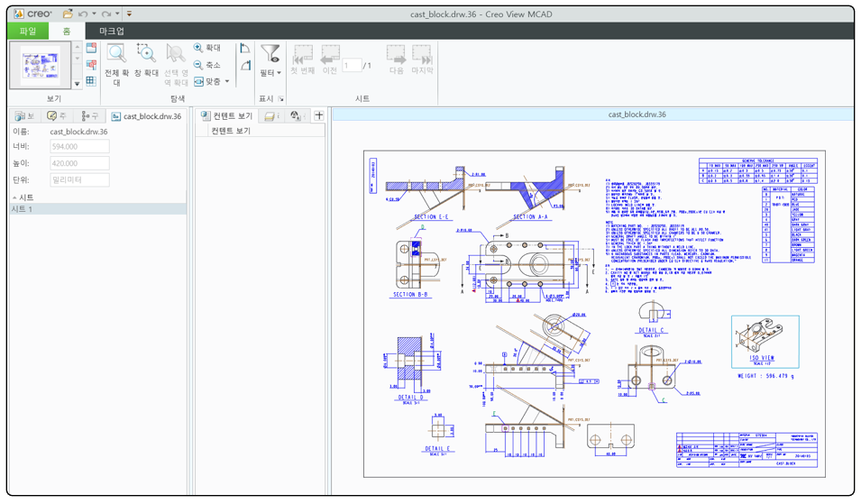Click the 축소 zoom out button
This screenshot has height=504, width=861.
point(207,65)
